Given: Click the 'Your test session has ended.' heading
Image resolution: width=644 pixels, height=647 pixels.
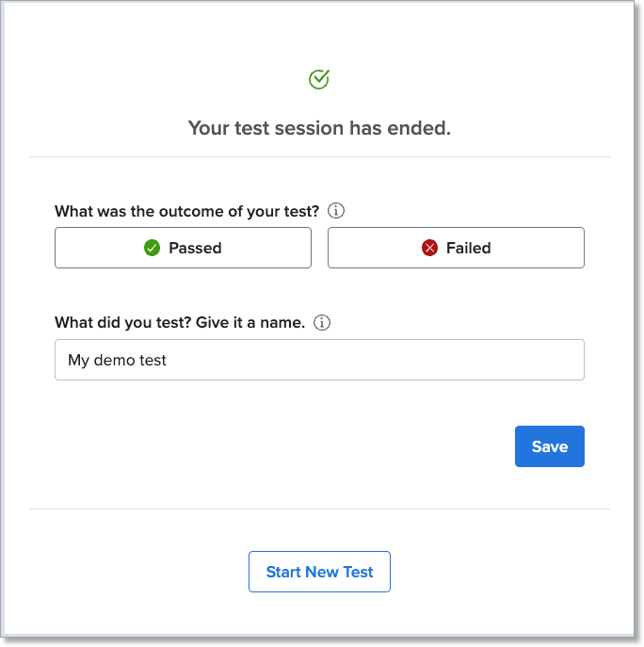Looking at the screenshot, I should [319, 128].
